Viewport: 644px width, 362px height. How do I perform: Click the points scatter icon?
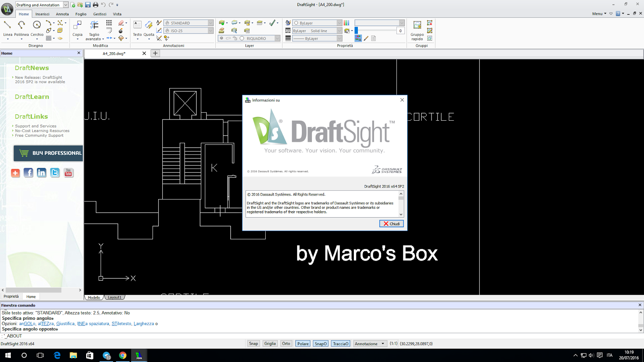pos(60,23)
